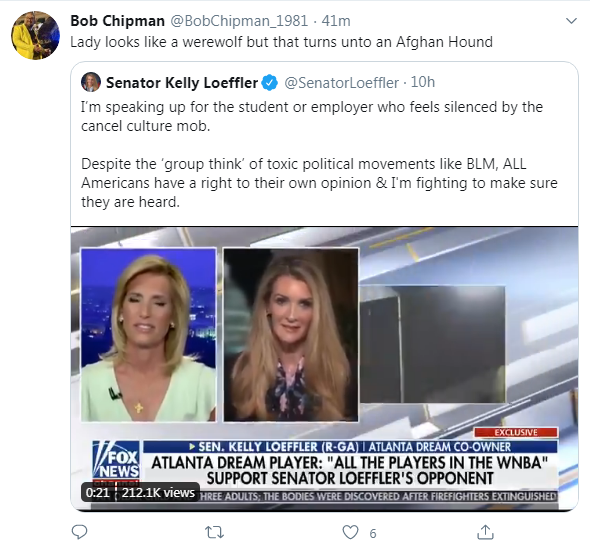Click the Senator Kelly Loeffler name

pyautogui.click(x=182, y=82)
